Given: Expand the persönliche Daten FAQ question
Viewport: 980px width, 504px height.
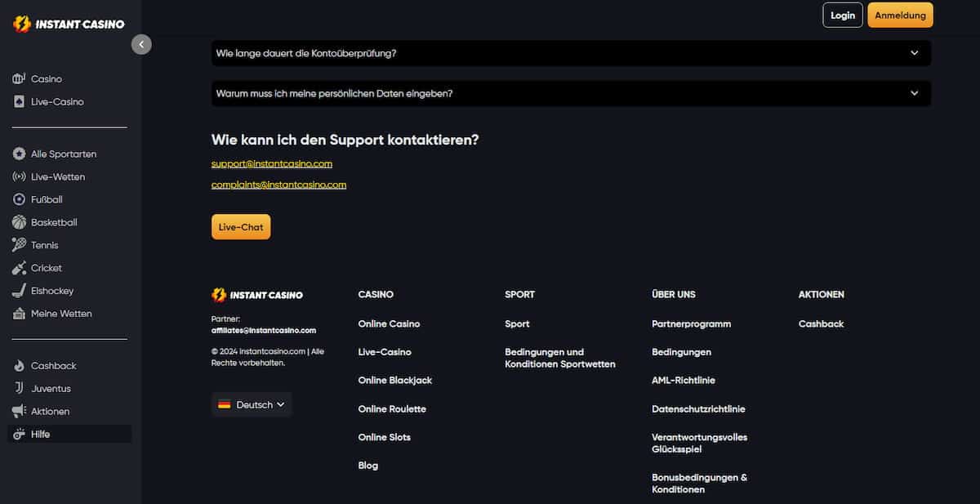Looking at the screenshot, I should point(569,93).
